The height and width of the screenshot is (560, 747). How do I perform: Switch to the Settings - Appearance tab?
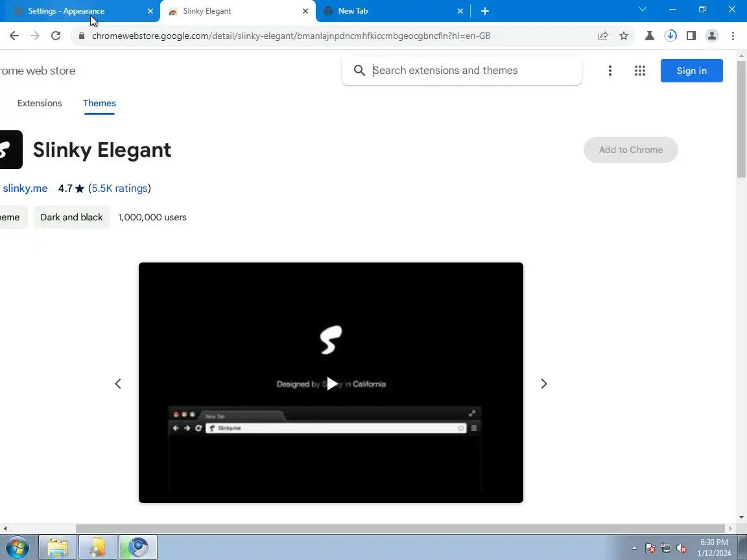(66, 11)
